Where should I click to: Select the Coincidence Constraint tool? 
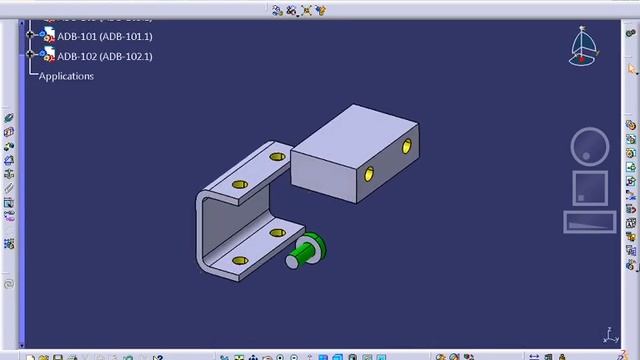click(x=9, y=118)
